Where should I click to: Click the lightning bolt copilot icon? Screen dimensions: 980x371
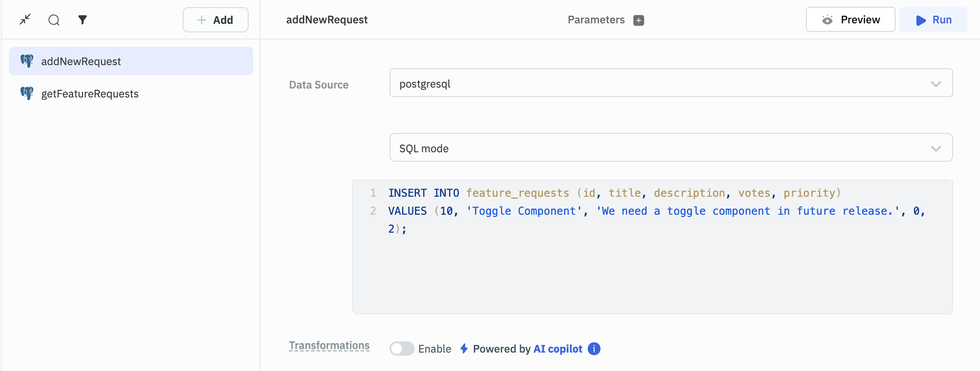(464, 349)
